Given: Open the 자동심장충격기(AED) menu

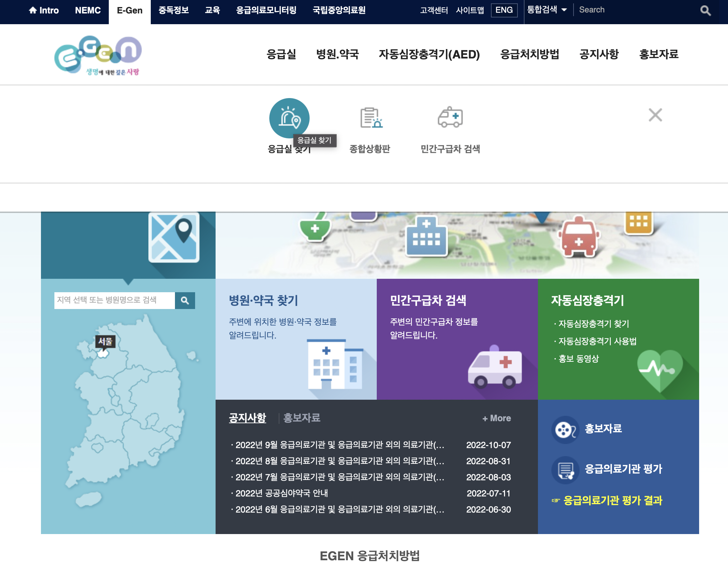Looking at the screenshot, I should [429, 54].
